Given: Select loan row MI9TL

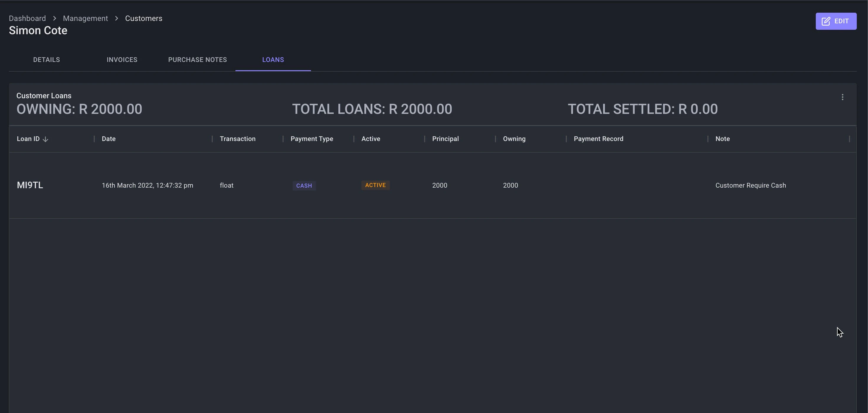Looking at the screenshot, I should click(x=30, y=185).
